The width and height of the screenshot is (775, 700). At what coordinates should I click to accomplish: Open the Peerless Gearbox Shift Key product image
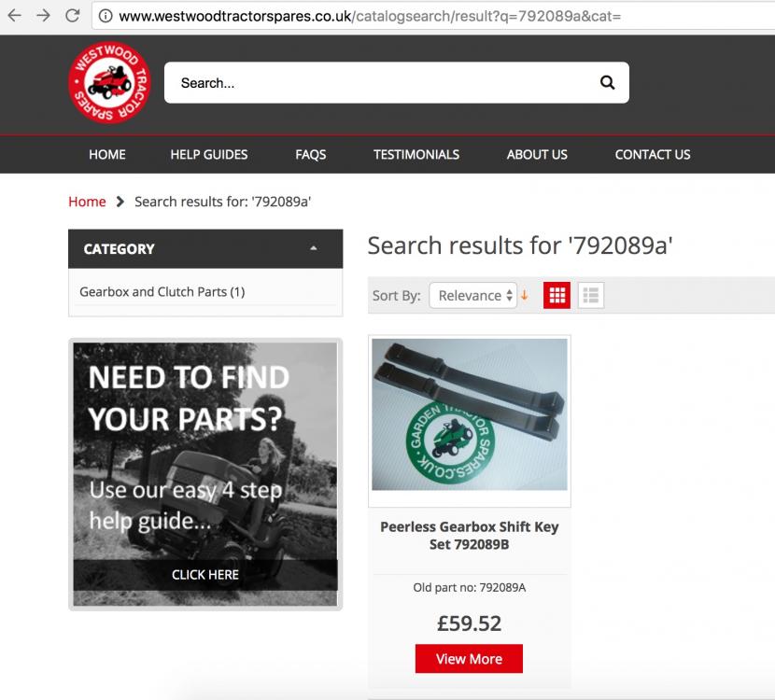[470, 414]
